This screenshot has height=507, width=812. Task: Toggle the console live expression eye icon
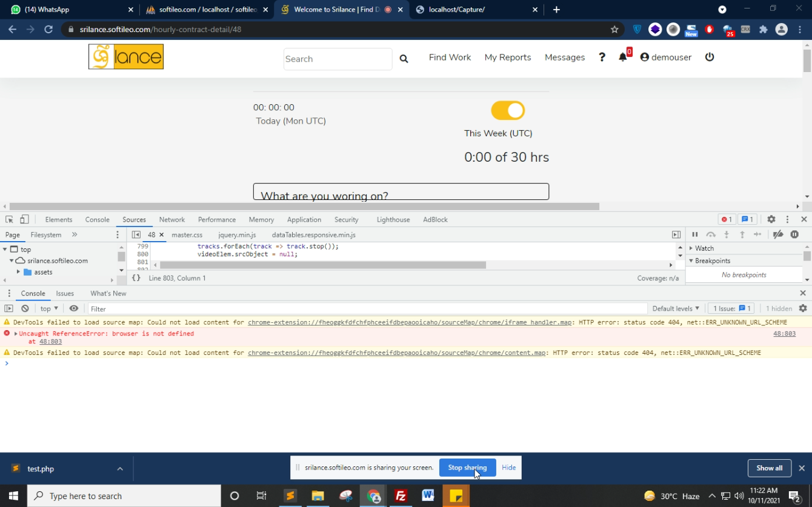(74, 308)
